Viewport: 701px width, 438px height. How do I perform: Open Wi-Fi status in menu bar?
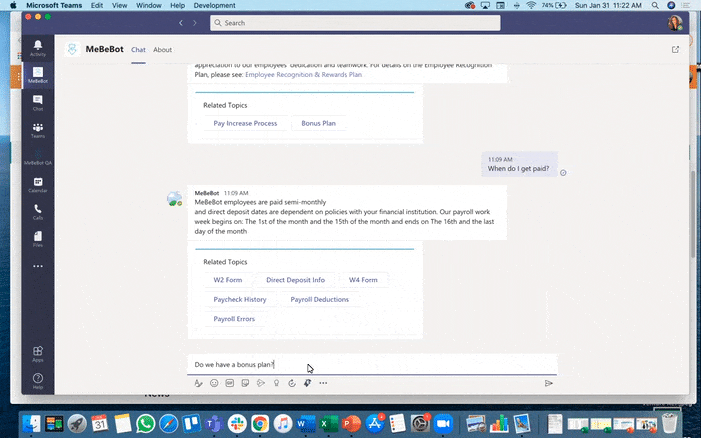click(x=531, y=5)
